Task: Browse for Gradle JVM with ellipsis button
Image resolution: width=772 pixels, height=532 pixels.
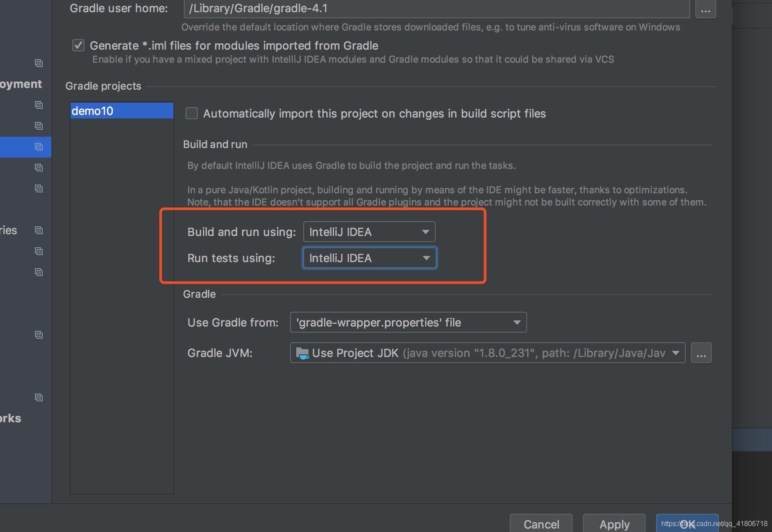Action: pyautogui.click(x=701, y=353)
